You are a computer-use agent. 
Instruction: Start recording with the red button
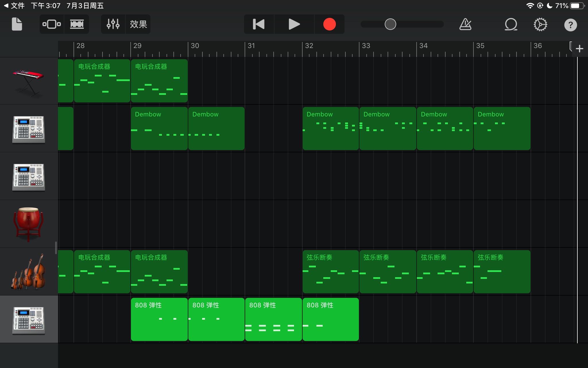point(329,24)
